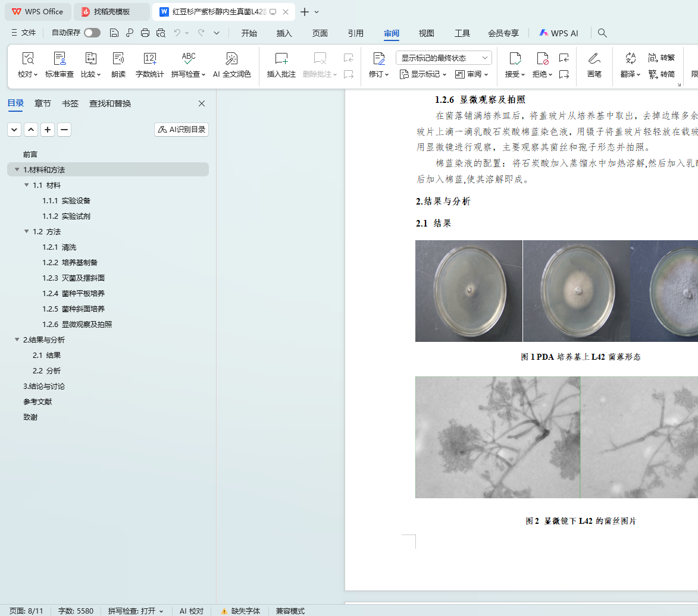
Task: Click the search magnifier icon in ribbon
Action: click(x=602, y=33)
